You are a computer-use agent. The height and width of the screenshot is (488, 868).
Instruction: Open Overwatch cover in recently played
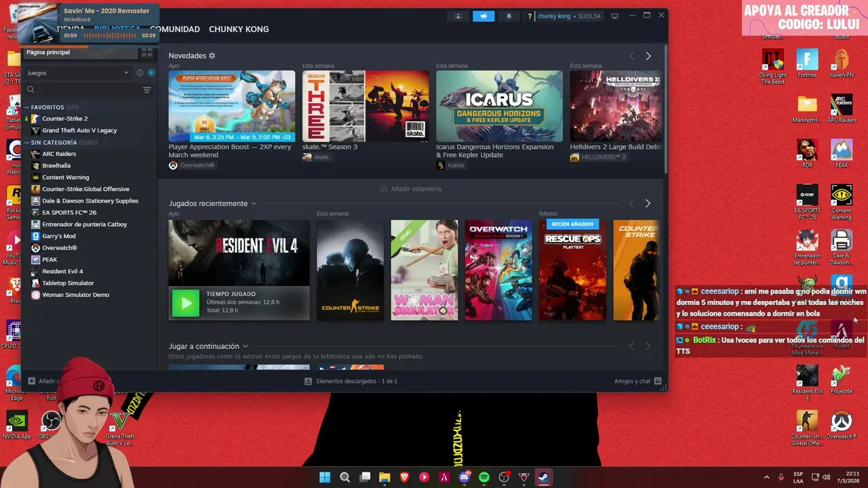pos(498,270)
